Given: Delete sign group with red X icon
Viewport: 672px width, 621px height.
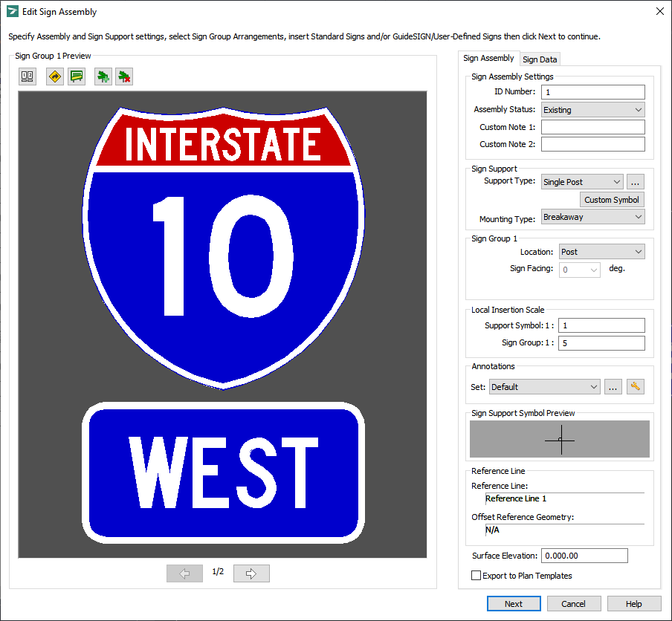Looking at the screenshot, I should 124,77.
